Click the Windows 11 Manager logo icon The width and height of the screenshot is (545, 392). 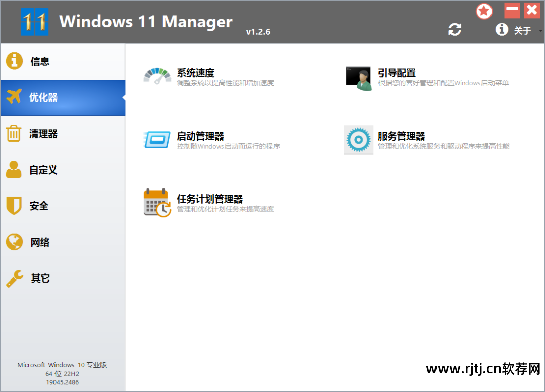point(34,22)
